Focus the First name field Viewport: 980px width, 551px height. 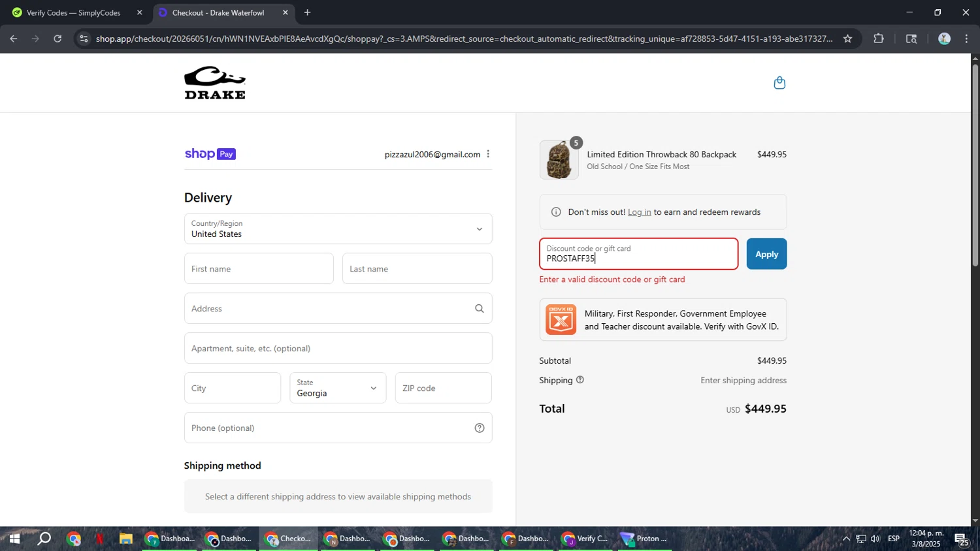click(x=259, y=268)
